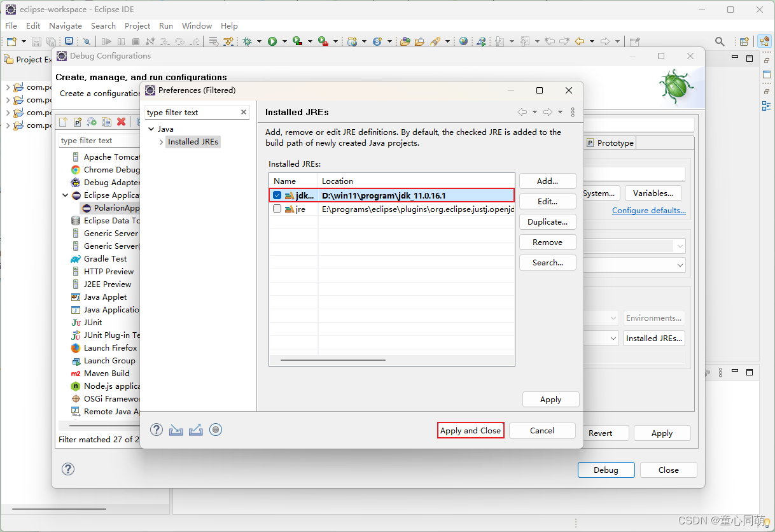Click the Remove JRE button
The width and height of the screenshot is (775, 532).
pos(547,242)
